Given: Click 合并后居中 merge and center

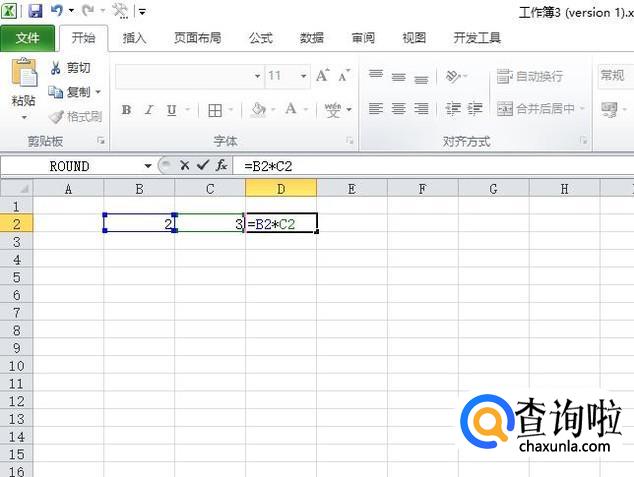Looking at the screenshot, I should 536,109.
